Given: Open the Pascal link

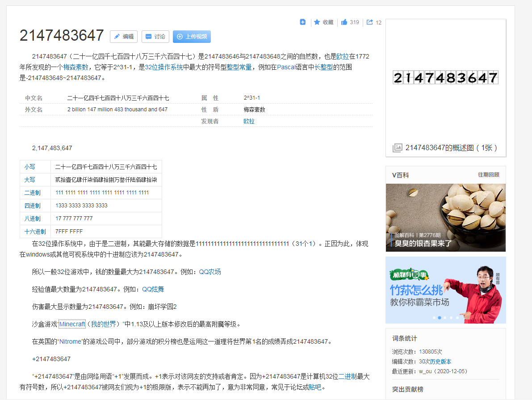Looking at the screenshot, I should point(287,67).
